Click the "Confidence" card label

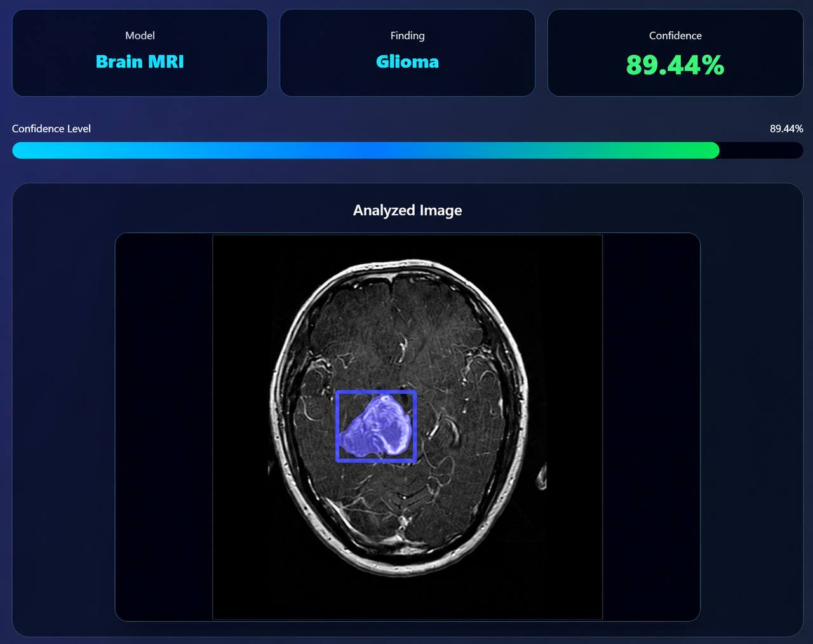tap(675, 36)
